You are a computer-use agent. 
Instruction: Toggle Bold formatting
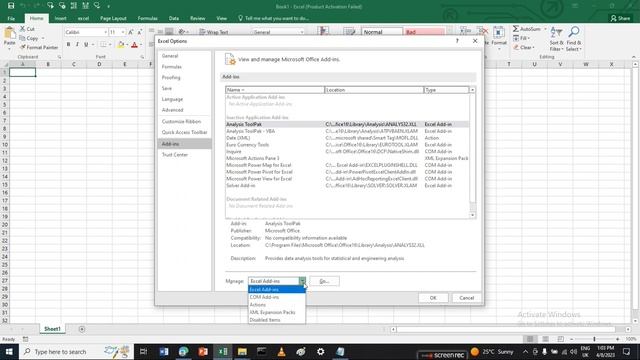pyautogui.click(x=68, y=44)
